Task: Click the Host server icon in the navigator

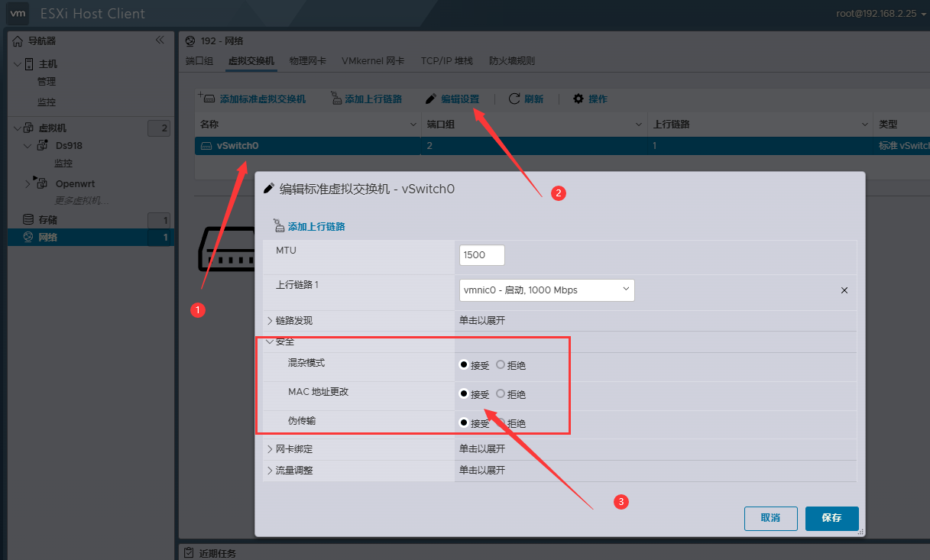Action: coord(29,64)
